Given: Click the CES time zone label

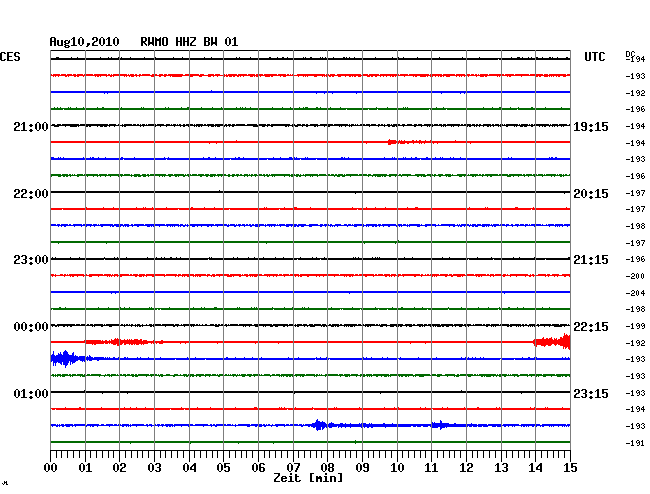Looking at the screenshot, I should [x=10, y=57].
